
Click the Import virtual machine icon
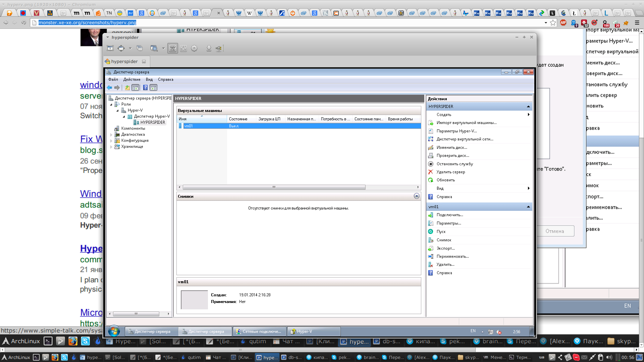coord(431,123)
